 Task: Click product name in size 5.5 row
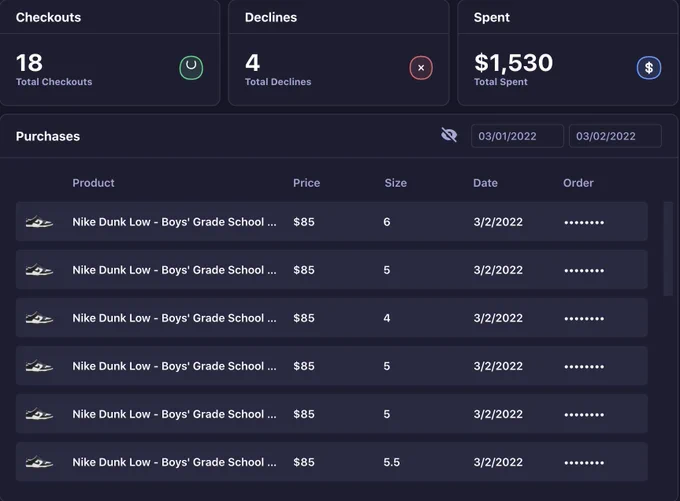point(174,462)
